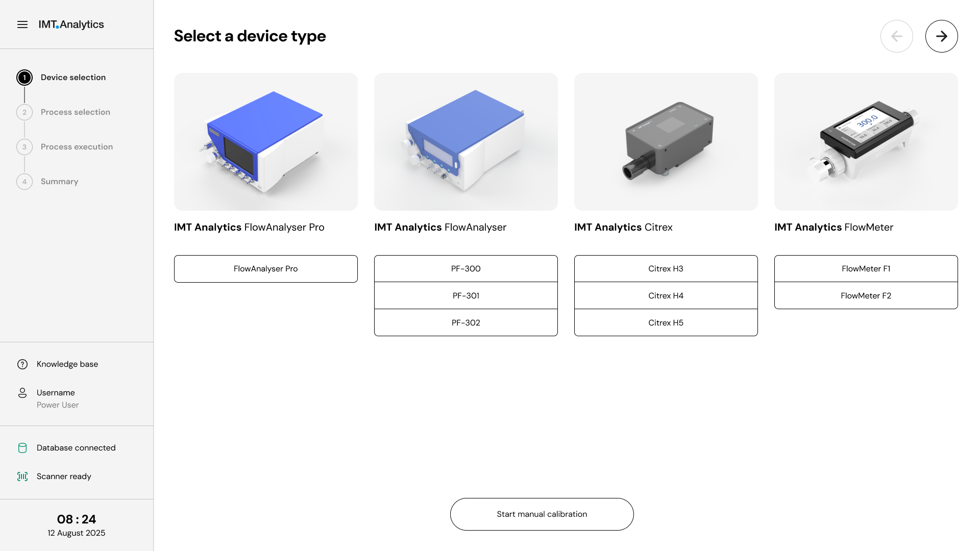Click the FlowMeter product image

[866, 141]
